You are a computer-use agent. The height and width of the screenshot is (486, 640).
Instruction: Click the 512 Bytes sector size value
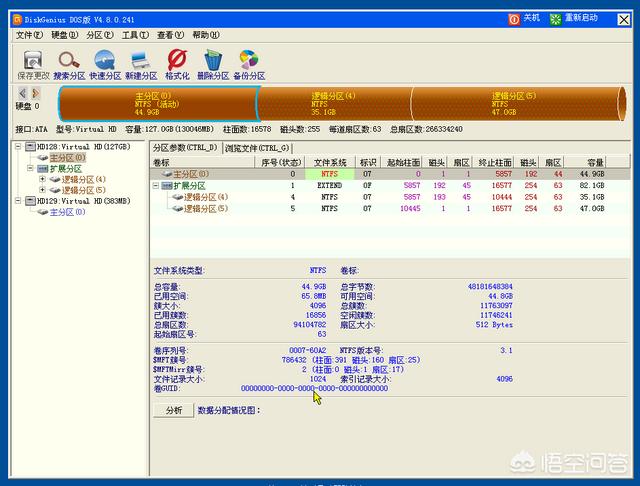tap(494, 325)
